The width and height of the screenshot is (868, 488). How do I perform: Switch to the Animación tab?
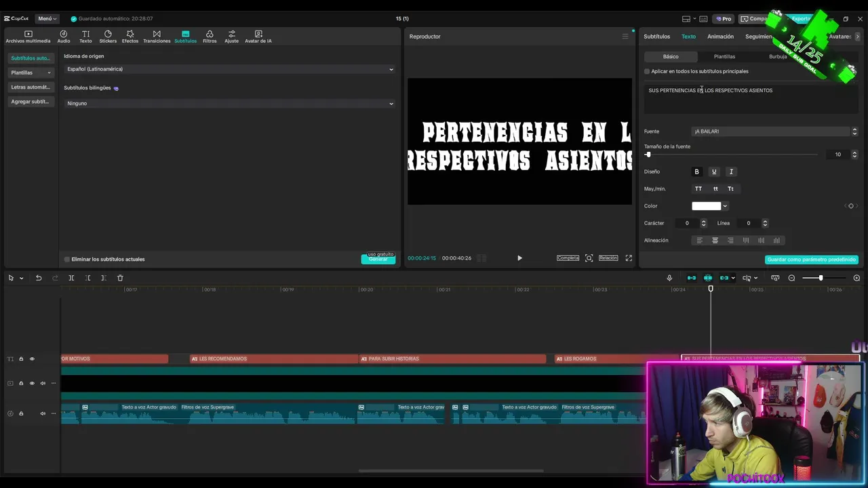[x=720, y=37]
